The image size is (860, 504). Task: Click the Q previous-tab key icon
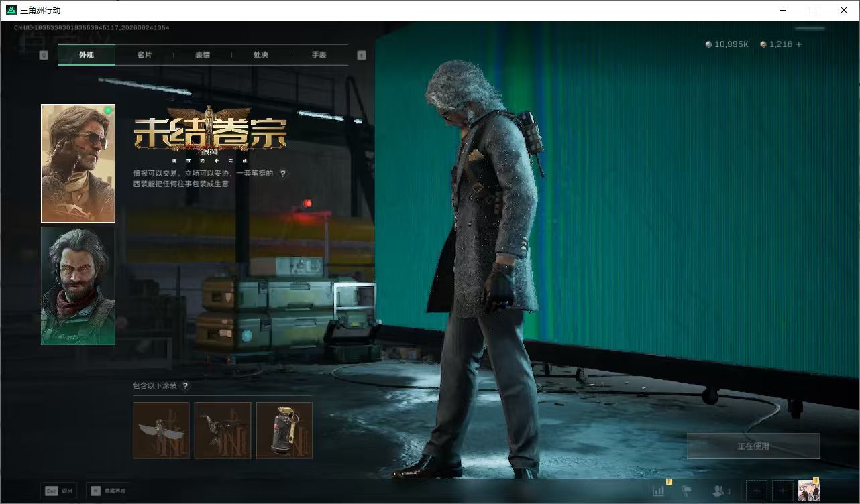pos(44,56)
